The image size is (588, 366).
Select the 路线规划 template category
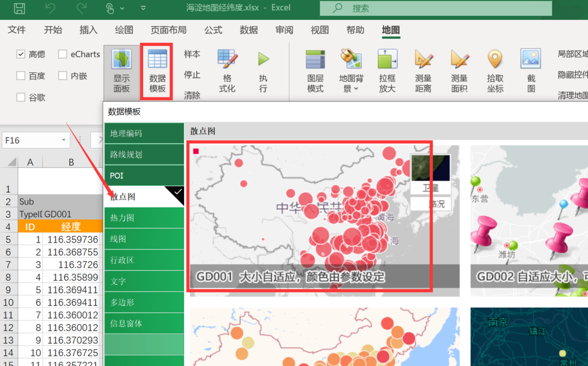pyautogui.click(x=144, y=154)
